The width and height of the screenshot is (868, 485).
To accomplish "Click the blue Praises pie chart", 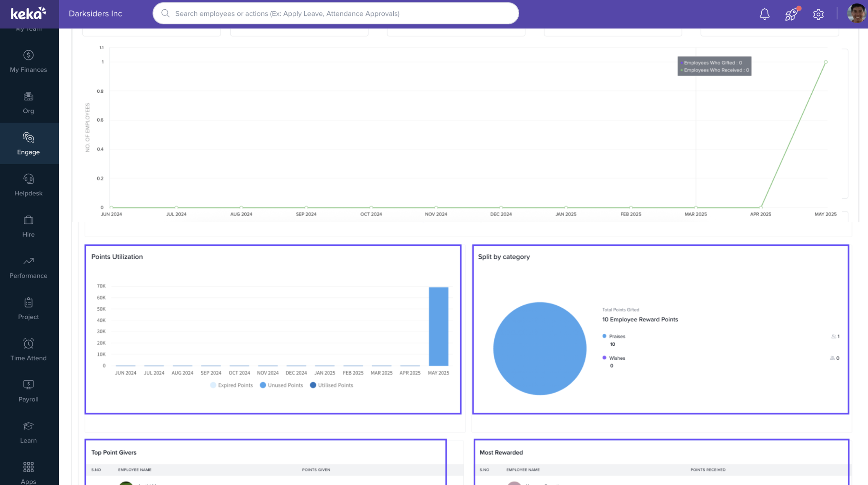I will coord(539,348).
